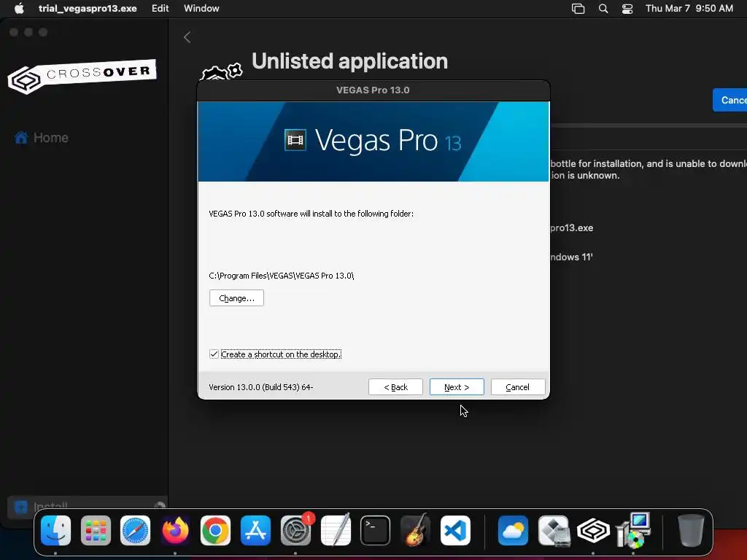Open the Apple menu

coord(19,9)
